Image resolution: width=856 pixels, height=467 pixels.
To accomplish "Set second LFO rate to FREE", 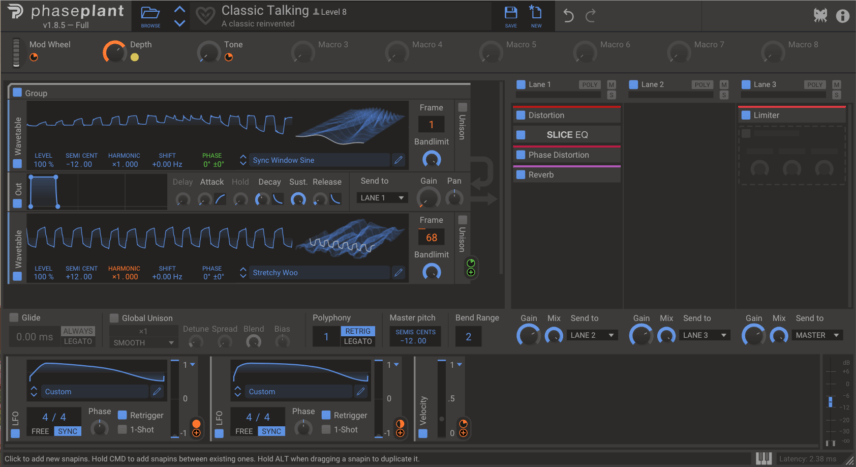I will pos(243,431).
